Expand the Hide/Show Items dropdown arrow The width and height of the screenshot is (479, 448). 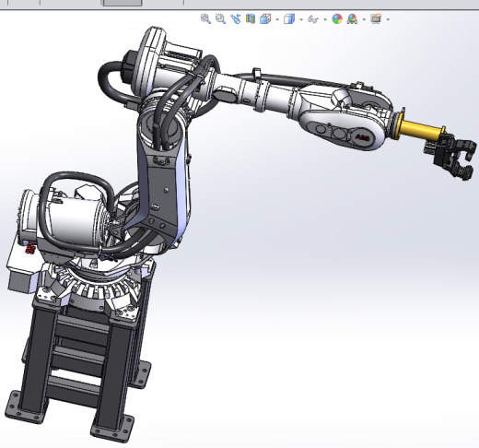pyautogui.click(x=325, y=19)
